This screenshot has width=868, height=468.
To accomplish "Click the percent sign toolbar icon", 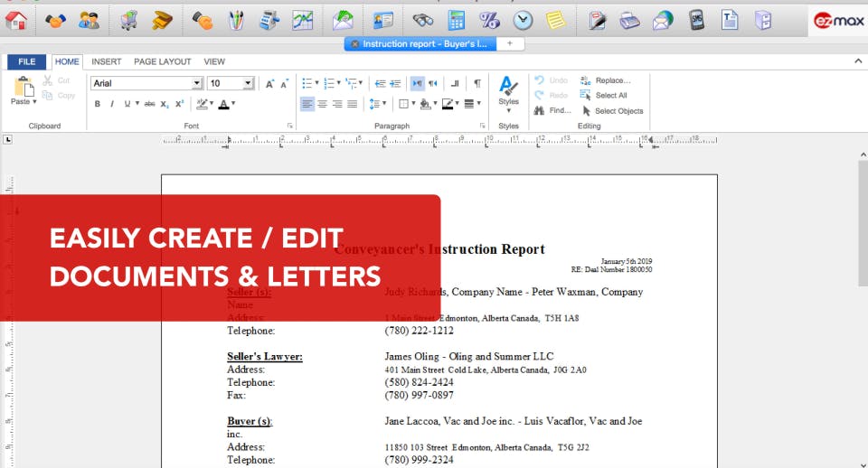I will (489, 19).
